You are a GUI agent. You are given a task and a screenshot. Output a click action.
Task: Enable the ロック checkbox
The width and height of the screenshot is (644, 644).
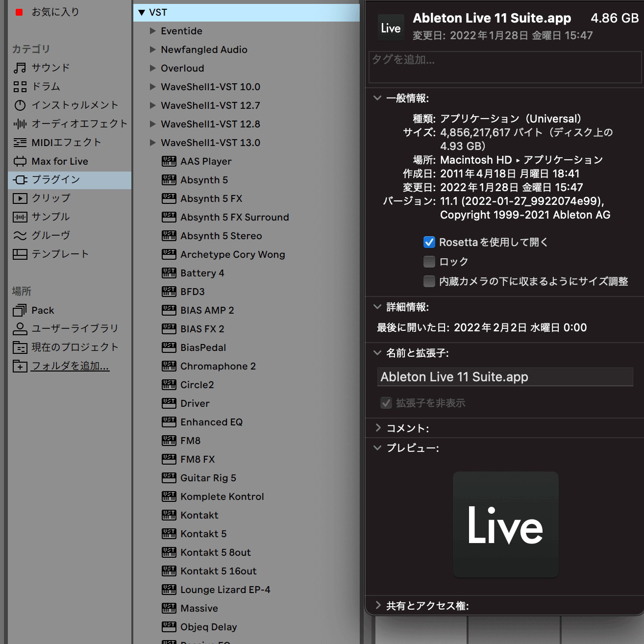429,262
